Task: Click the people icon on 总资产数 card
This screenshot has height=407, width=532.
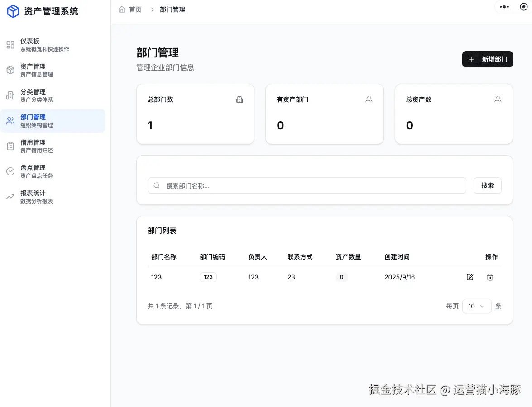Action: point(498,99)
